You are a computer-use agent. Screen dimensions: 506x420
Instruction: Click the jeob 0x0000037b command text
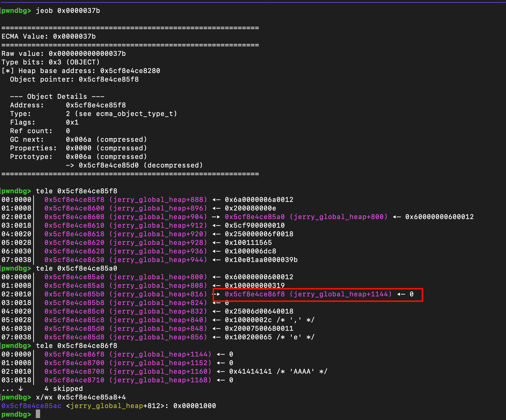(68, 10)
